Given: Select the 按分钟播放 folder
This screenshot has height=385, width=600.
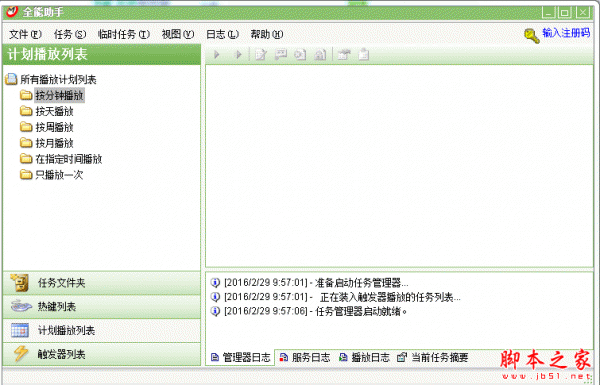Looking at the screenshot, I should click(59, 95).
